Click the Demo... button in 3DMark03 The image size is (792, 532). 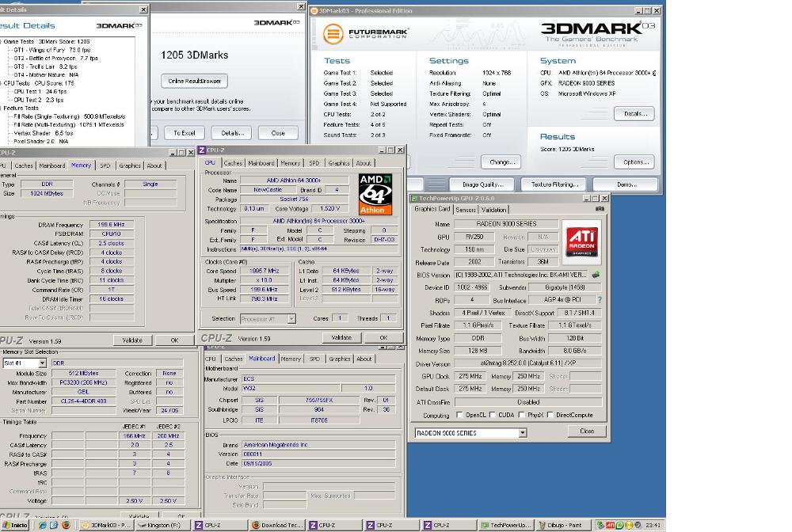(x=626, y=184)
